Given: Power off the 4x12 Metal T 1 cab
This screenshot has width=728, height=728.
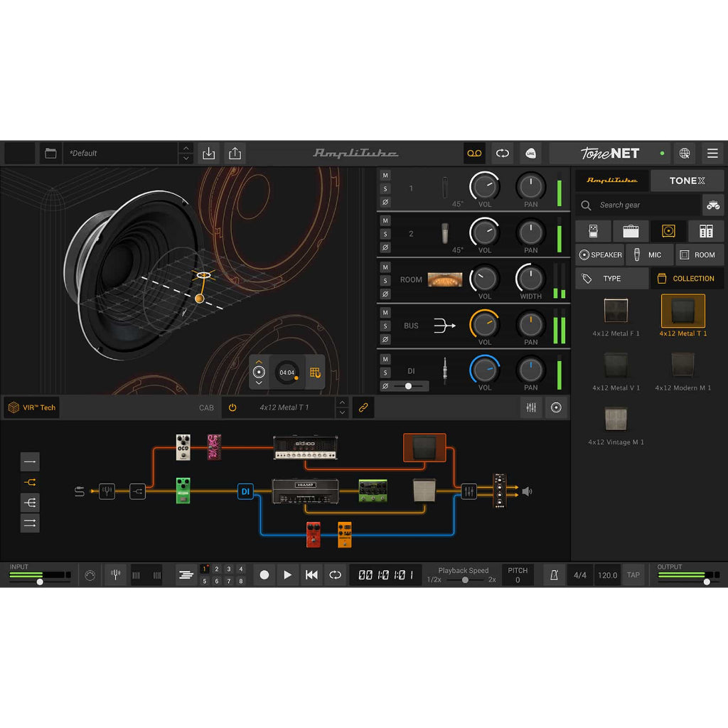Looking at the screenshot, I should pyautogui.click(x=233, y=407).
